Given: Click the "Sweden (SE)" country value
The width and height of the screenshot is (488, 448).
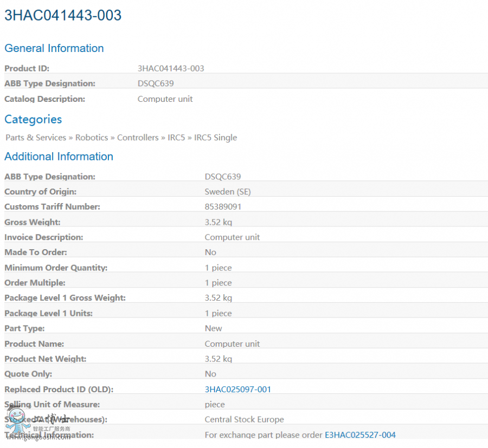Looking at the screenshot, I should [x=228, y=191].
